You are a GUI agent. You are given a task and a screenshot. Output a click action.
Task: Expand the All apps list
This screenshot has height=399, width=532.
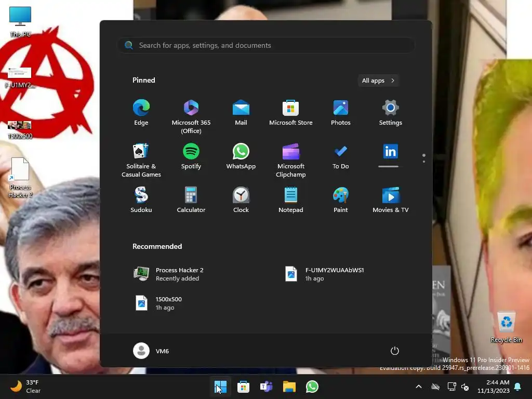pyautogui.click(x=378, y=81)
